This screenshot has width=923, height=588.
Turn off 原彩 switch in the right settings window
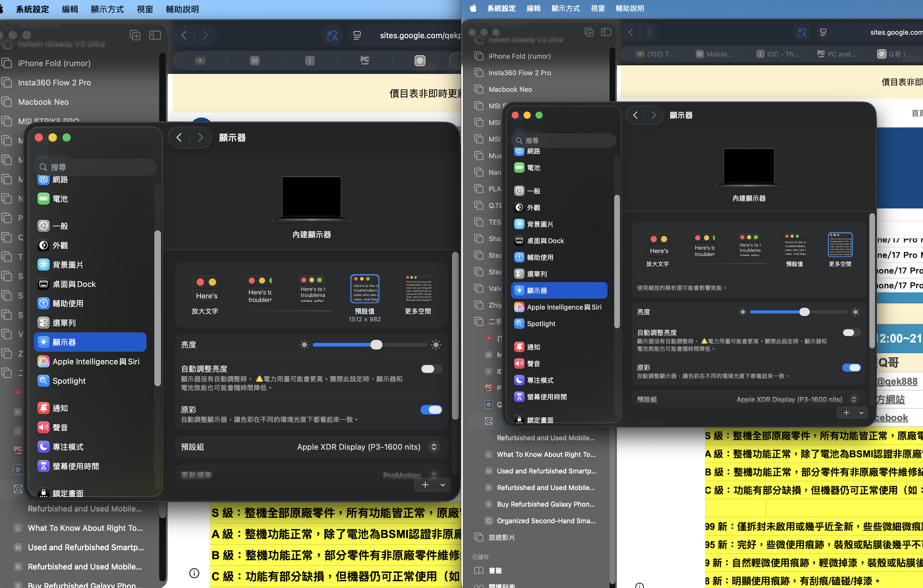point(851,368)
